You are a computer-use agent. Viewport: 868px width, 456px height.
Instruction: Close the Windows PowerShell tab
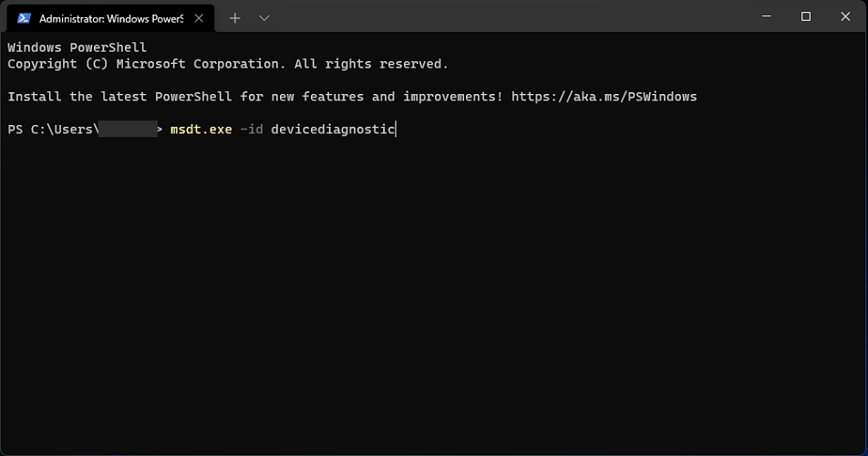[199, 18]
